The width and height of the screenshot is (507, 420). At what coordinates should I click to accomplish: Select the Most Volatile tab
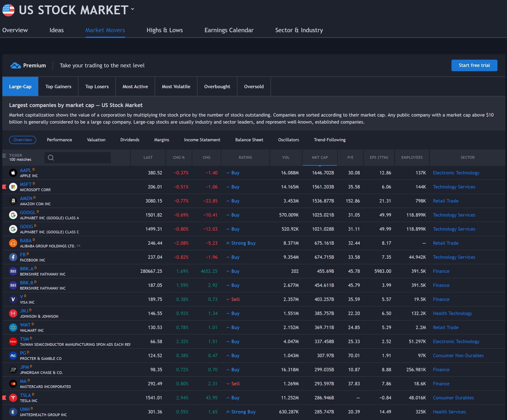pos(176,86)
